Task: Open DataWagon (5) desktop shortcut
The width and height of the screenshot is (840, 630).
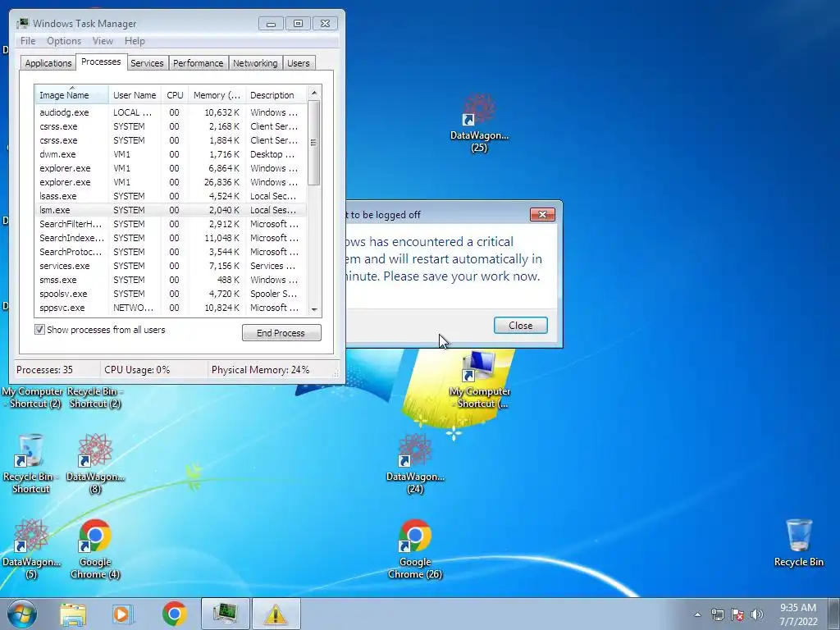Action: coord(31,549)
